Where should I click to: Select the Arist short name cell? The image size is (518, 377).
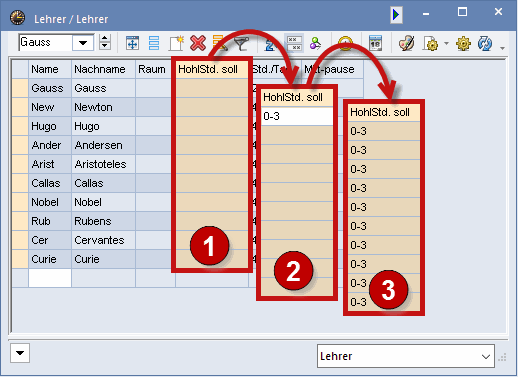click(x=50, y=164)
